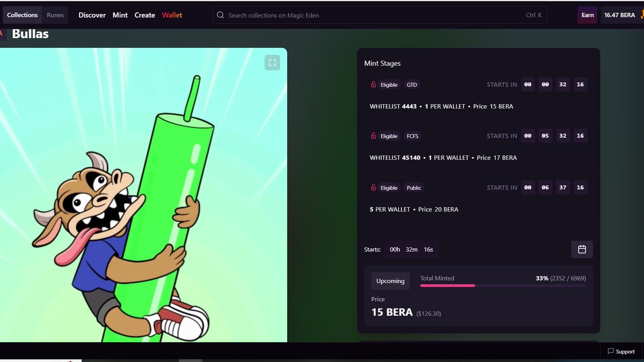Click the FCFS stage tag
The image size is (644, 362).
(x=413, y=136)
